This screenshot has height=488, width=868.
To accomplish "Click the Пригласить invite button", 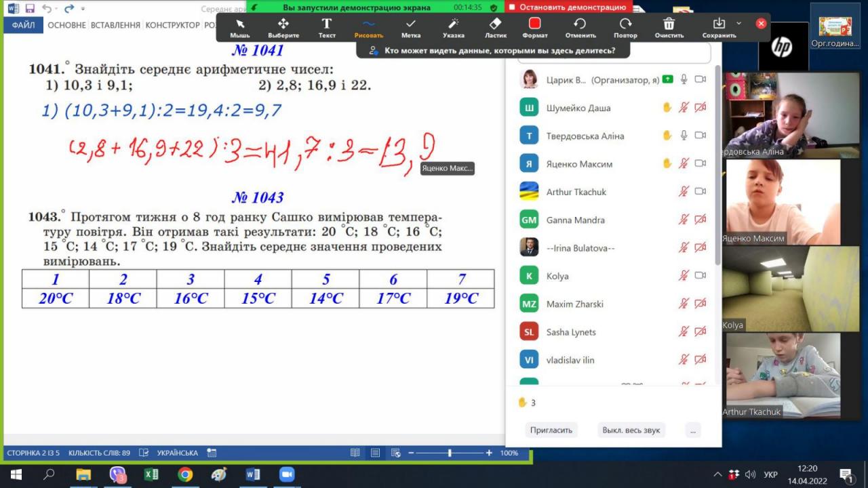I will [x=551, y=430].
